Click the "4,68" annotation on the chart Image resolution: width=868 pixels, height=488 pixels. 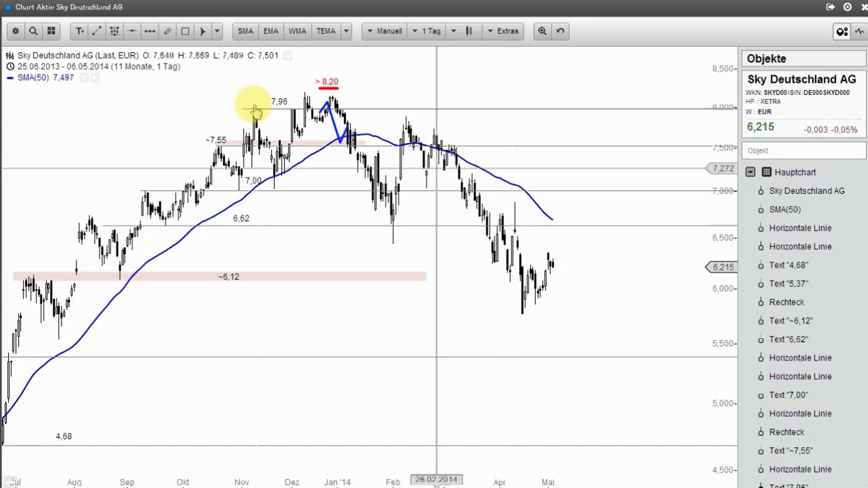pyautogui.click(x=64, y=436)
